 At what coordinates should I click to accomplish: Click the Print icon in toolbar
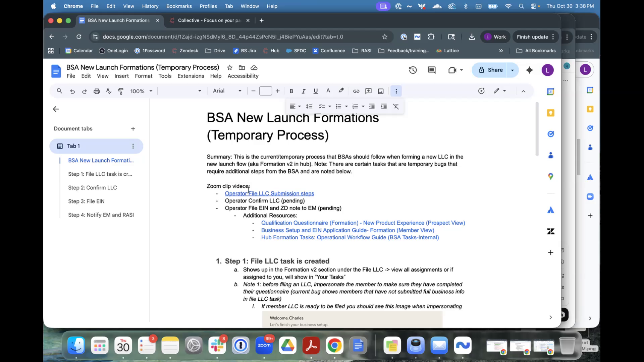pos(97,91)
